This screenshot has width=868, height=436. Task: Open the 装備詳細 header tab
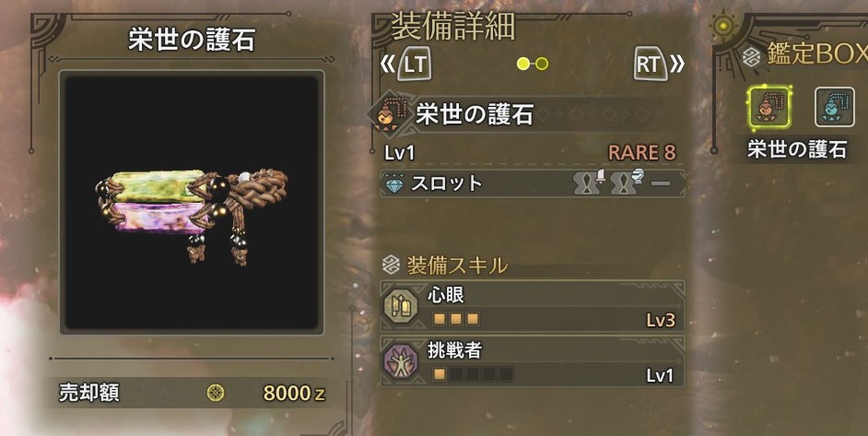(x=453, y=27)
